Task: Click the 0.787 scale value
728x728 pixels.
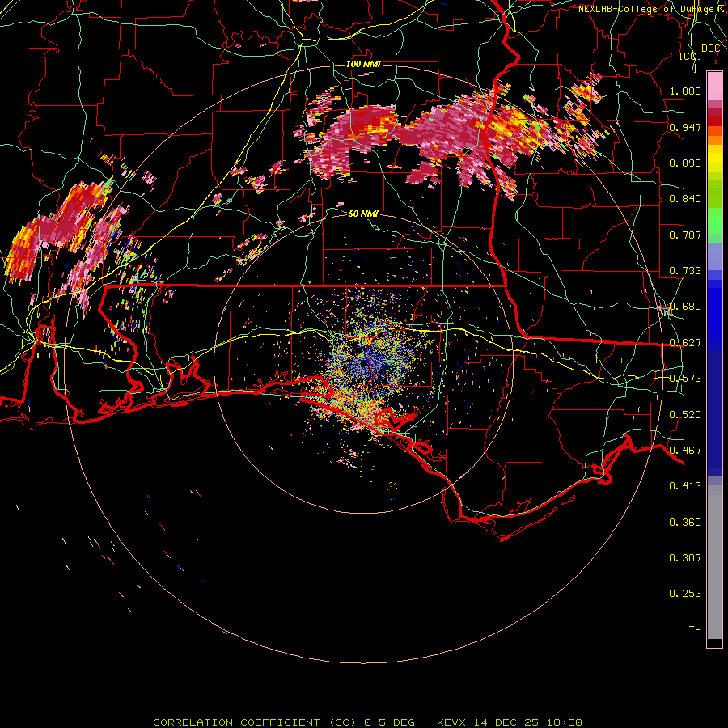Action: pos(685,235)
